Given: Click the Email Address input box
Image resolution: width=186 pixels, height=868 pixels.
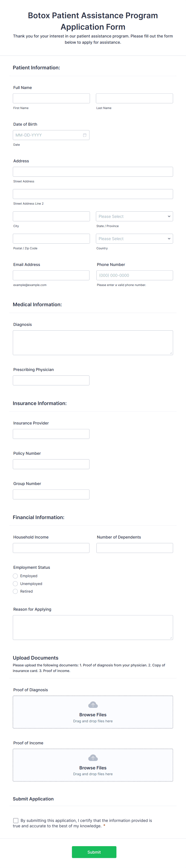Looking at the screenshot, I should [51, 275].
